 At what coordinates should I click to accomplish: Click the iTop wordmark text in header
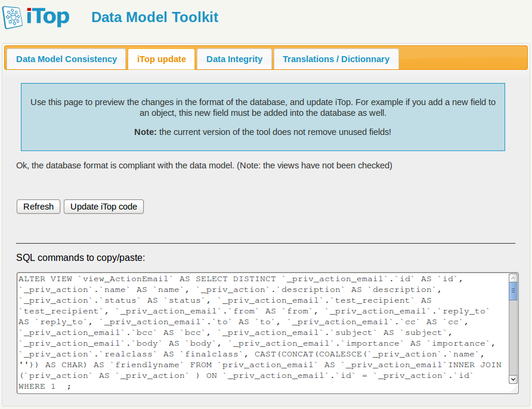(x=48, y=17)
